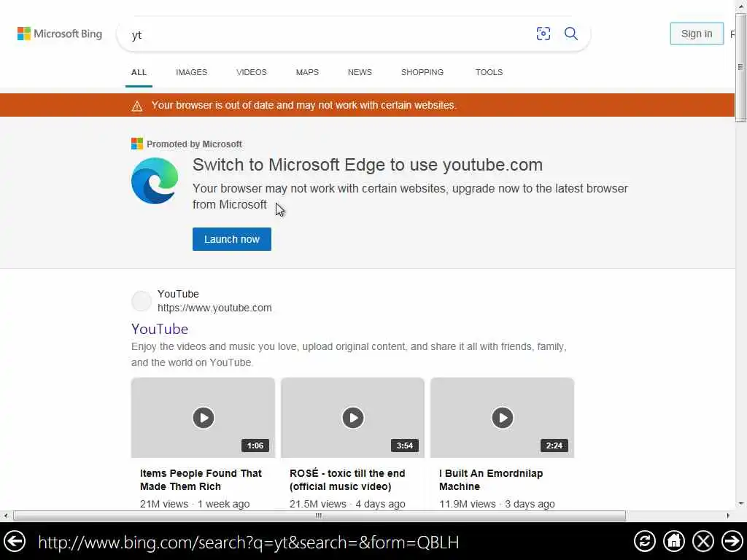Click the YouTube result description snippet
Image resolution: width=747 pixels, height=560 pixels.
point(349,354)
